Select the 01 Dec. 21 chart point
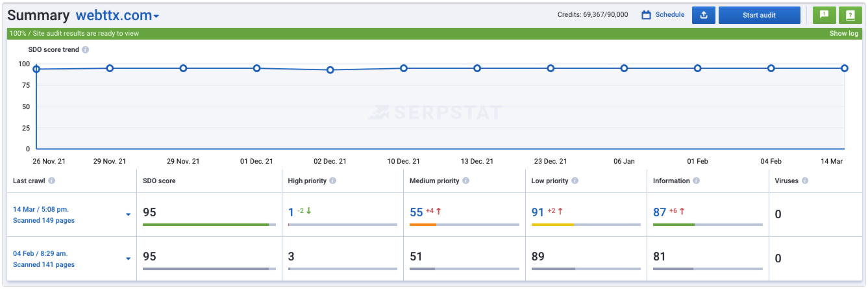The image size is (868, 289). coord(257,68)
